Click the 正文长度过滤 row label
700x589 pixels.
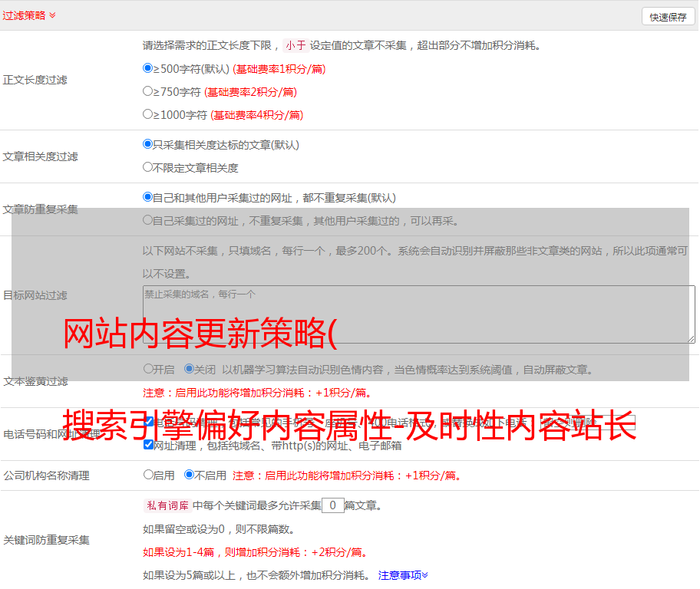[35, 80]
